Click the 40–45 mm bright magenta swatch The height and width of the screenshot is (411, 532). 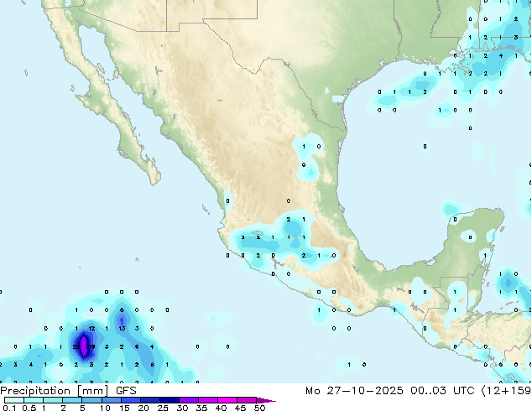227,400
